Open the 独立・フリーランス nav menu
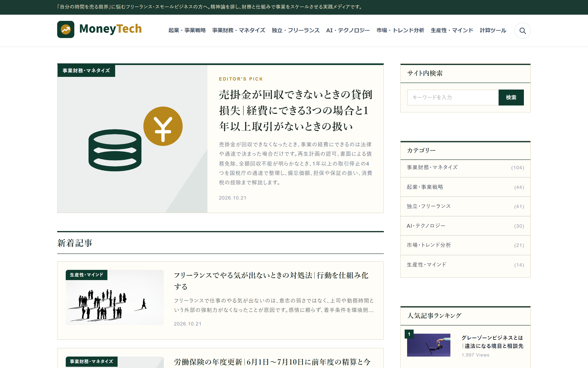This screenshot has width=588, height=368. (x=295, y=30)
